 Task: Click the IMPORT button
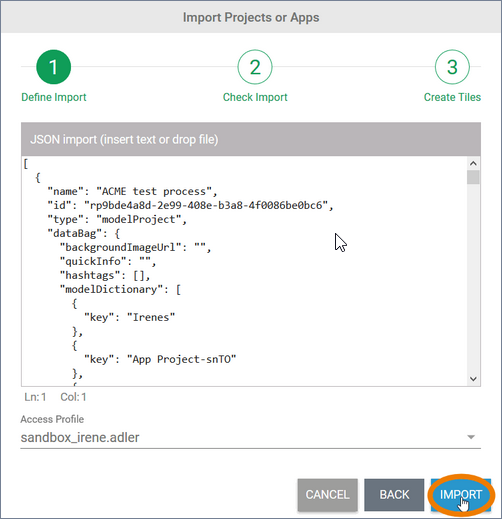point(461,495)
